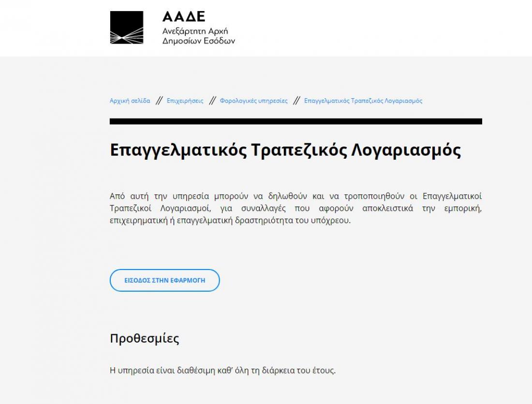Click the AADE striped square logo
Screen dimensions: 532x404
pos(127,28)
